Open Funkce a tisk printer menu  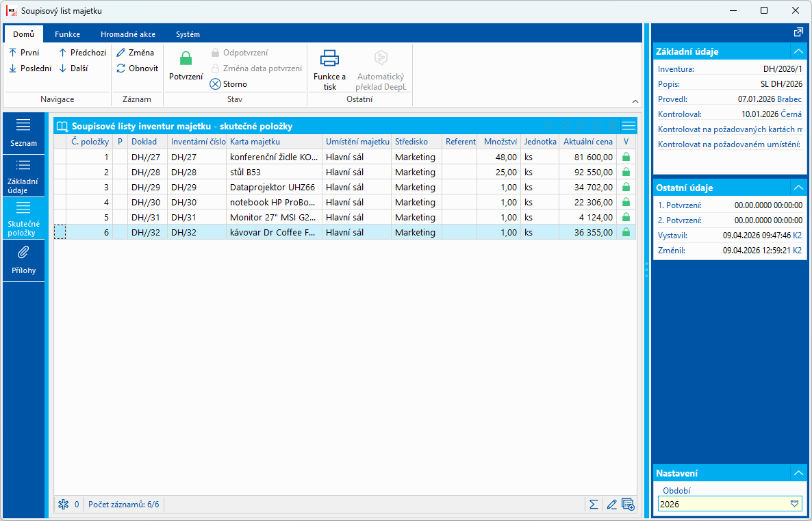pos(329,70)
